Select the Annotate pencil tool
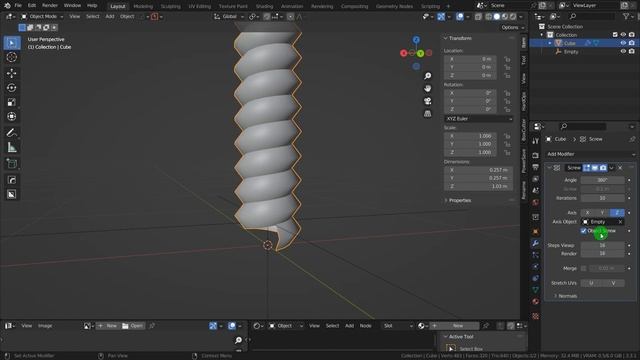 tap(12, 133)
